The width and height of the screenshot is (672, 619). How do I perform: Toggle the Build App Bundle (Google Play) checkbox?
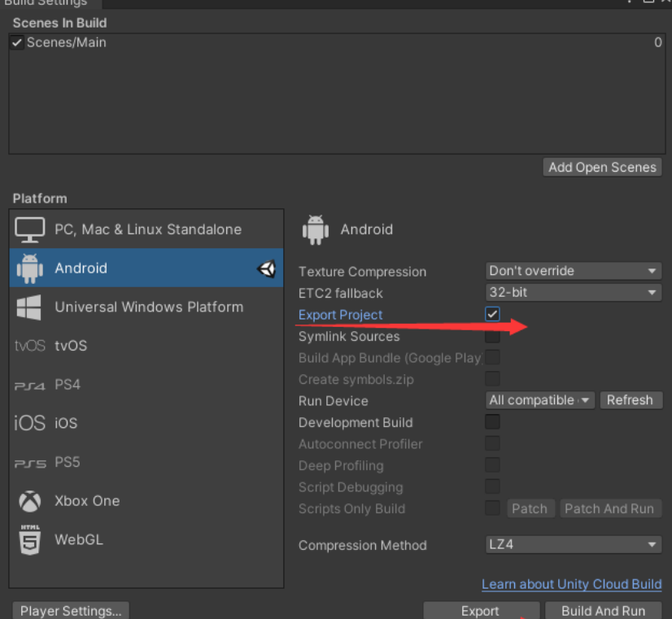point(492,357)
